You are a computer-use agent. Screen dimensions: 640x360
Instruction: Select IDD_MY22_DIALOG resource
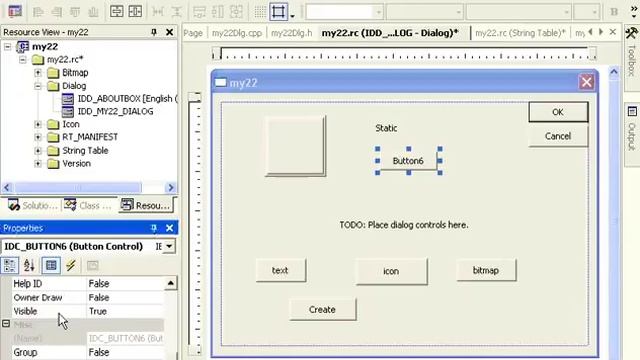[108, 111]
